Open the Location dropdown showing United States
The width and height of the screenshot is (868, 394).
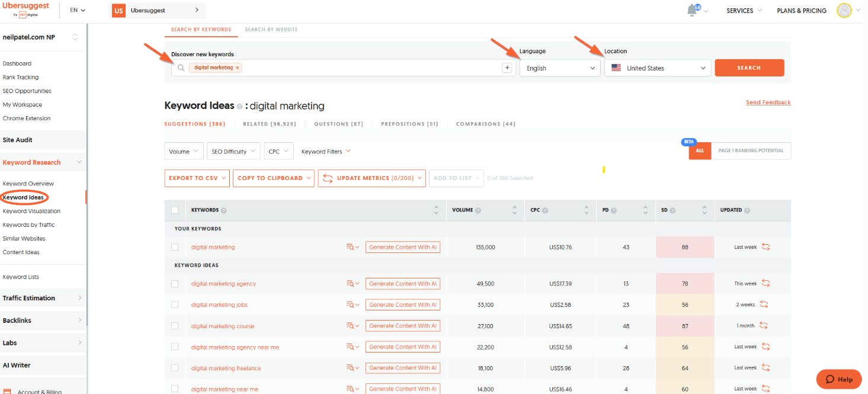(657, 68)
